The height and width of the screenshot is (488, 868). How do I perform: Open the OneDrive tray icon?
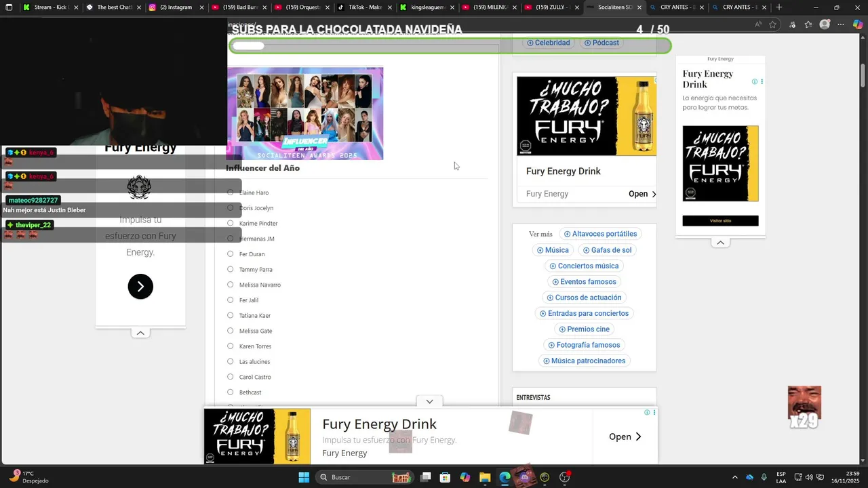(x=749, y=477)
